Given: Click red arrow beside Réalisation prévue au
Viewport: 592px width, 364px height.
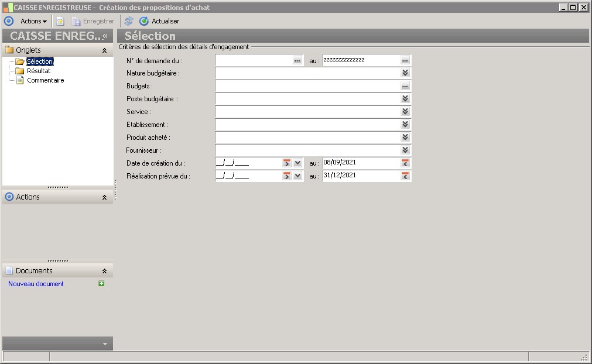Looking at the screenshot, I should [x=405, y=176].
